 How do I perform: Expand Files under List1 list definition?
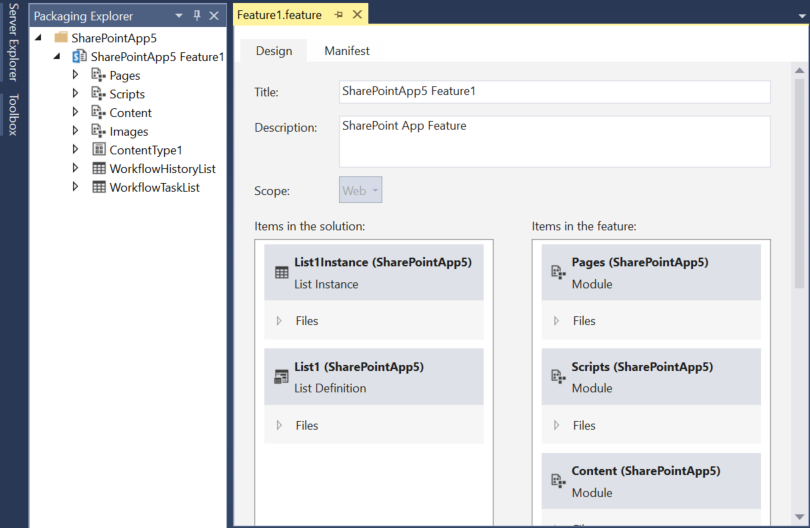[279, 425]
